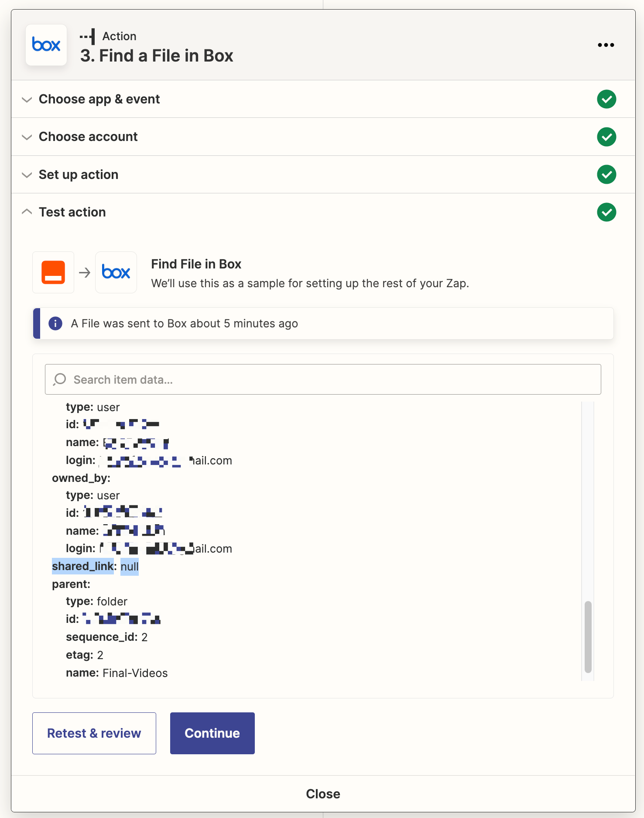This screenshot has height=818, width=644.
Task: Expand the Choose account section
Action: [323, 137]
